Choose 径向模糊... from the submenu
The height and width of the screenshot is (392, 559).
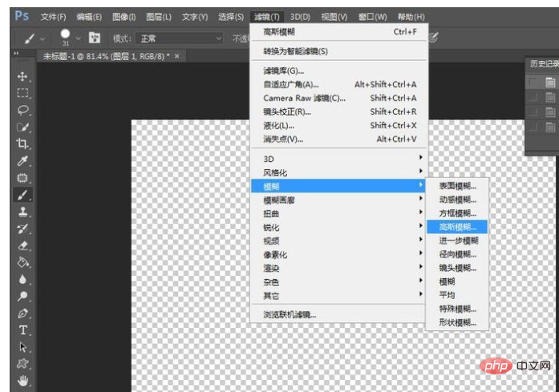click(457, 254)
